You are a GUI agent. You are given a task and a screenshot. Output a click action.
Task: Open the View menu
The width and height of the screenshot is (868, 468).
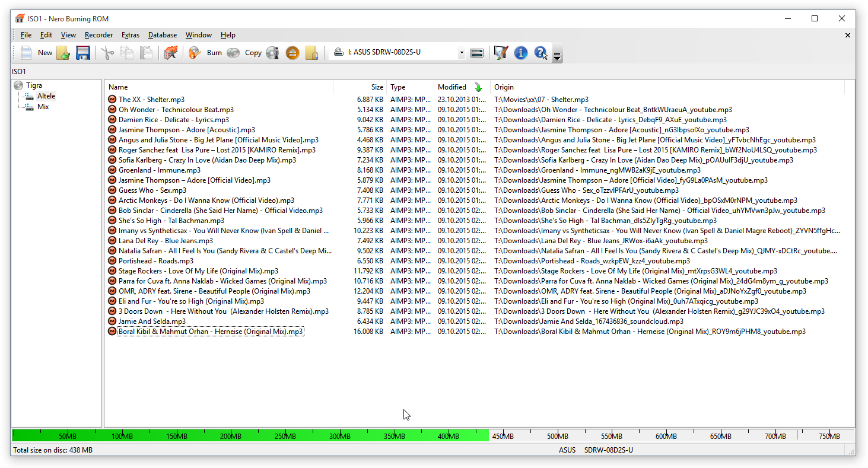(68, 35)
